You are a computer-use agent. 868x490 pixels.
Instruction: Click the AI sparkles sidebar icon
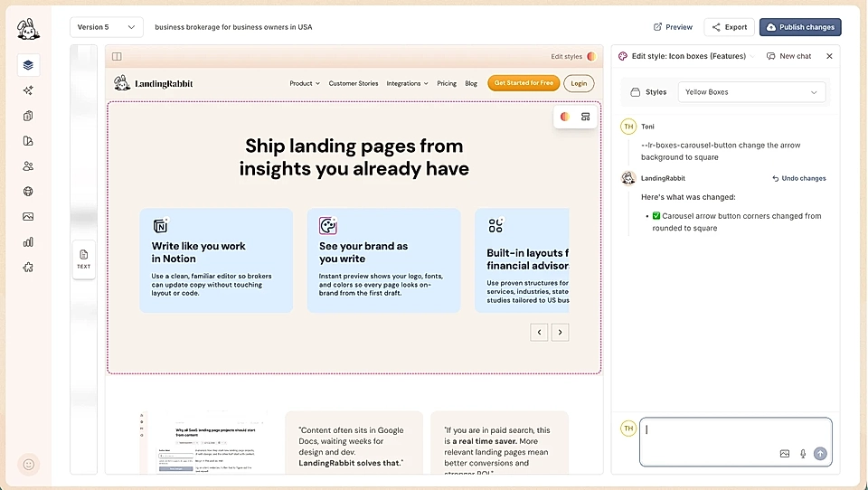pyautogui.click(x=28, y=90)
